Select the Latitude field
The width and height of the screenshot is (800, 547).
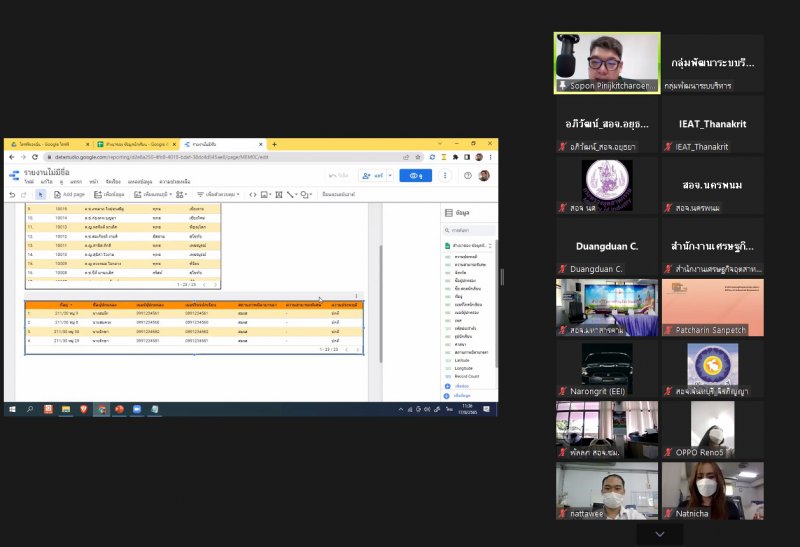(x=462, y=360)
